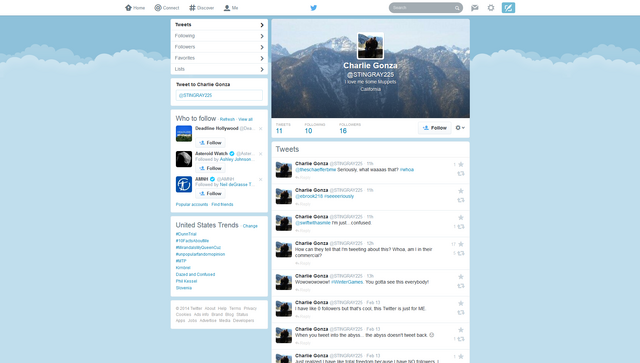Open View all suggested accounts
The image size is (640, 363).
pos(245,119)
